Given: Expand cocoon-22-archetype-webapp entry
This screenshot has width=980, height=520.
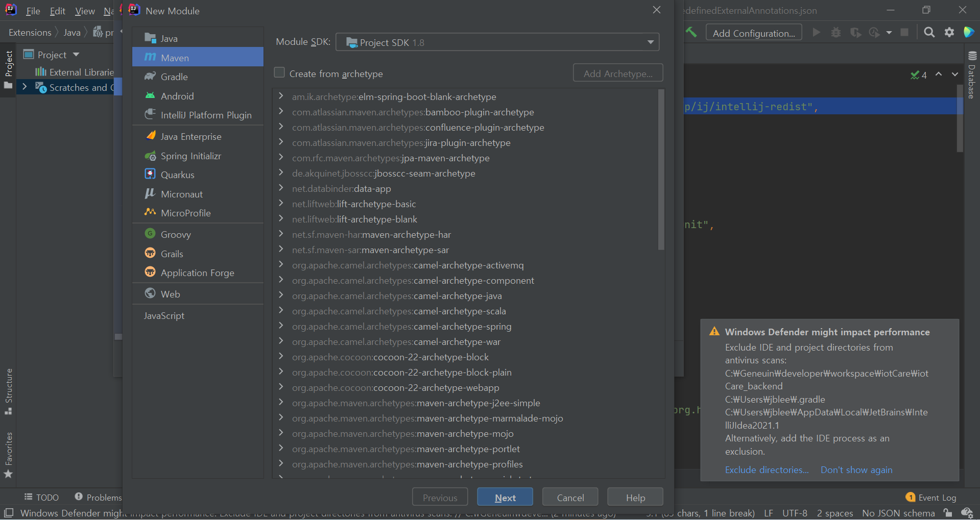Looking at the screenshot, I should click(281, 387).
